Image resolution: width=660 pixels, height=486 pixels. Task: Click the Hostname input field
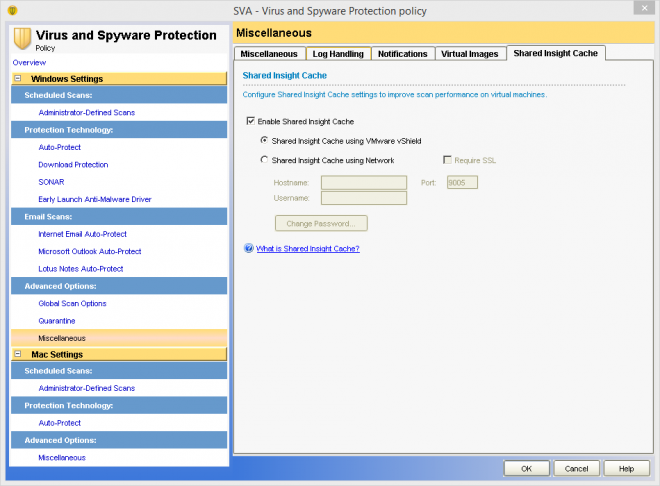[364, 183]
